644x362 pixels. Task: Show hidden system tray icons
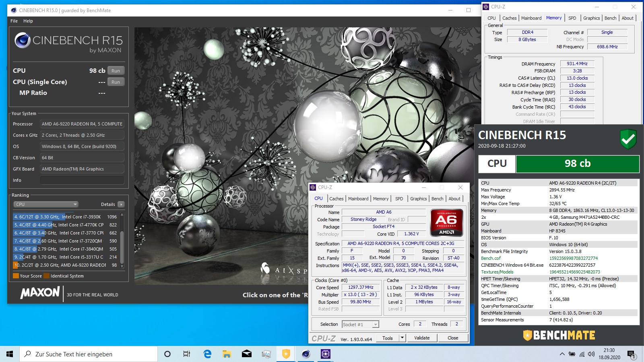click(x=562, y=354)
